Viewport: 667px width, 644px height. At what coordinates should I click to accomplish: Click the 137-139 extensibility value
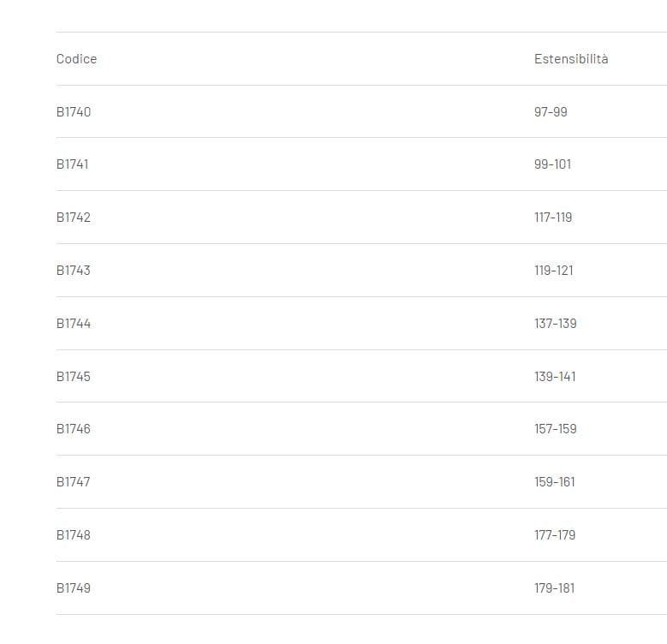[x=556, y=324]
